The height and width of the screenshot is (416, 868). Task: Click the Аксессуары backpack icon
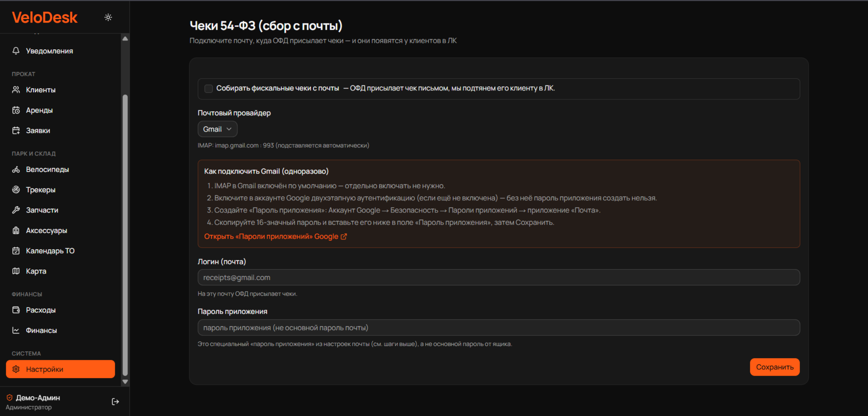click(16, 230)
